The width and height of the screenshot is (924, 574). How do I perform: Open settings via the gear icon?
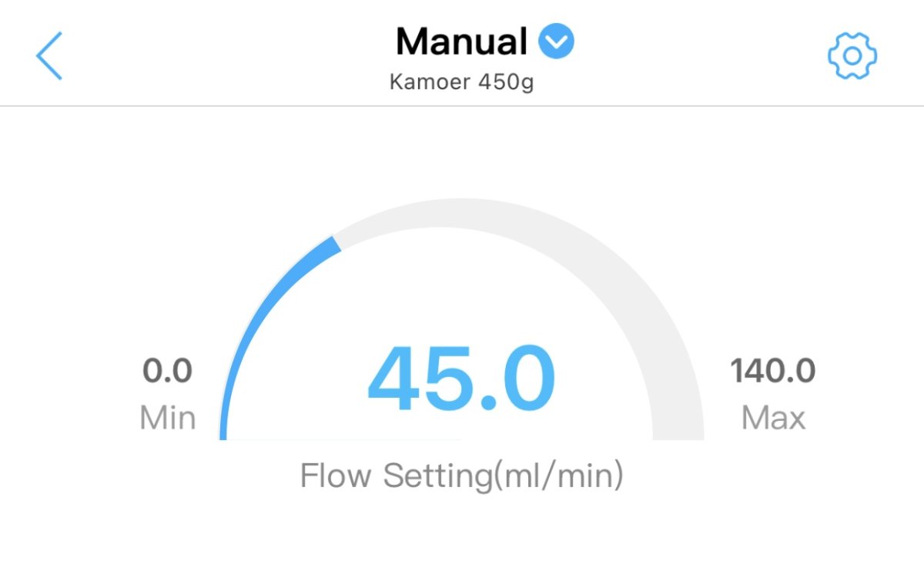852,56
